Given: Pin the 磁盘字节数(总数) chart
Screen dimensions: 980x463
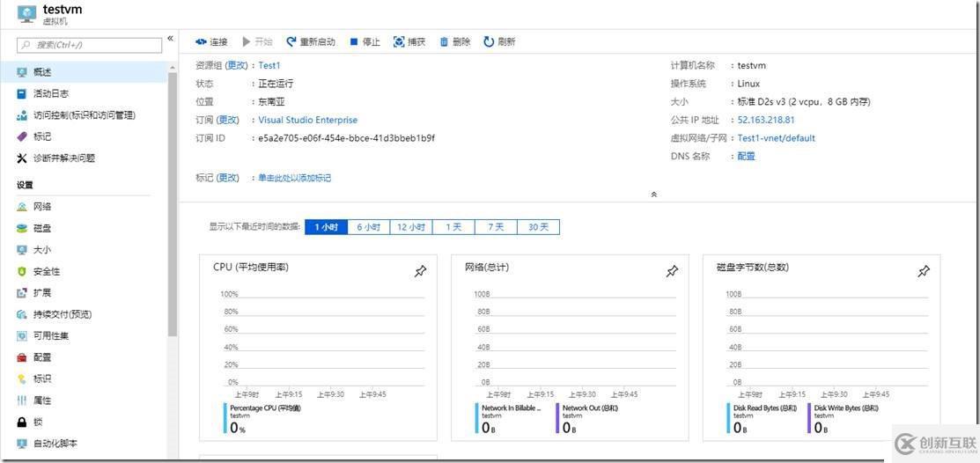Looking at the screenshot, I should [x=923, y=271].
